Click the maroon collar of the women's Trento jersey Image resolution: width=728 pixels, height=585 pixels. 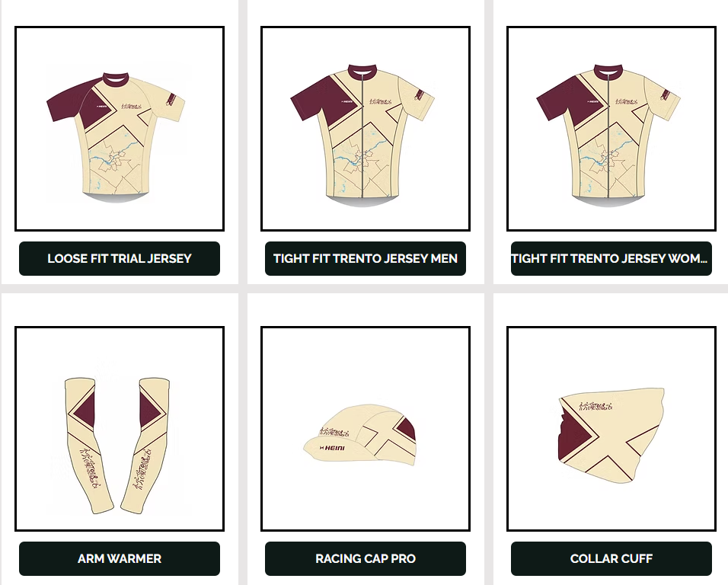tap(608, 72)
